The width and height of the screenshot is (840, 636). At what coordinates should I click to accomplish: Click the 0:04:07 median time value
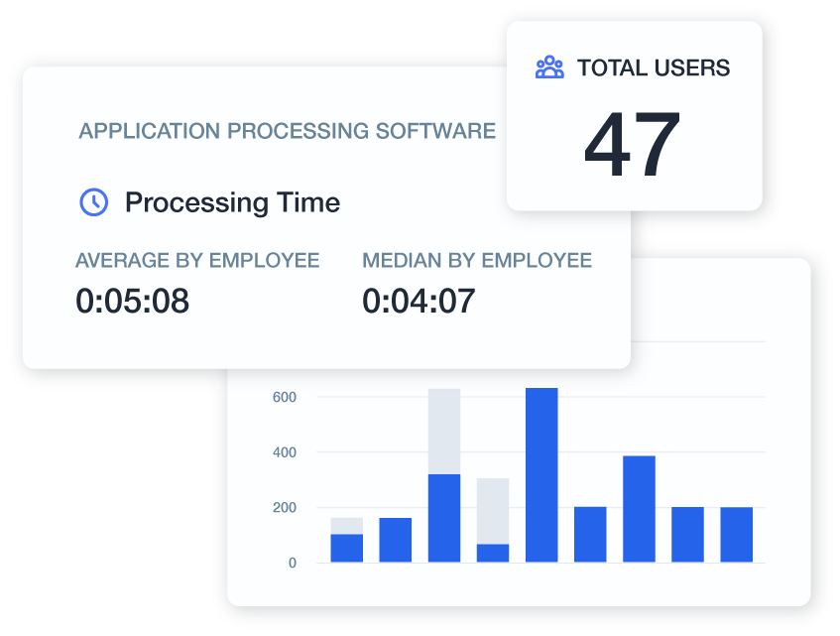[x=419, y=301]
